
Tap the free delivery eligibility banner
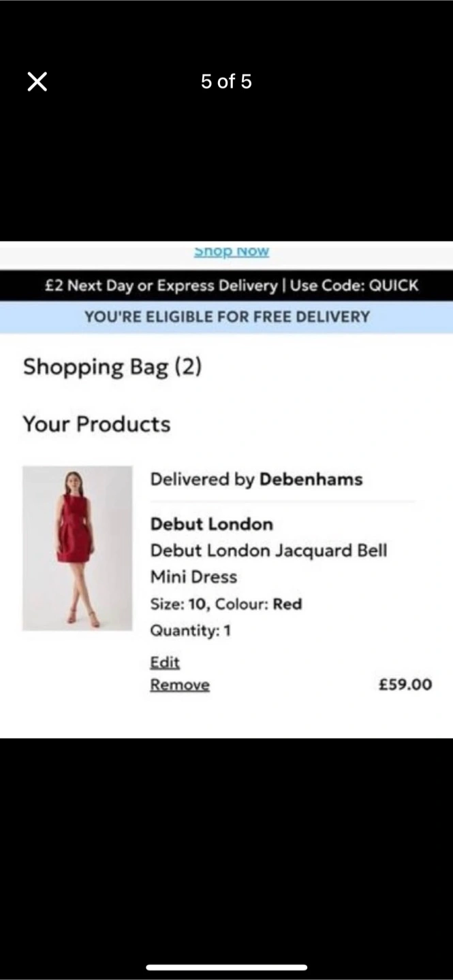[x=226, y=316]
